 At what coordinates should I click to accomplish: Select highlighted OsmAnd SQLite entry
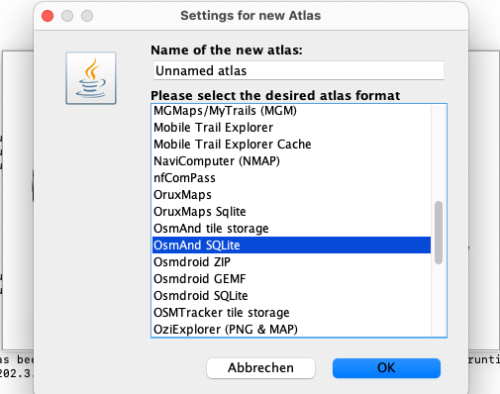[292, 245]
